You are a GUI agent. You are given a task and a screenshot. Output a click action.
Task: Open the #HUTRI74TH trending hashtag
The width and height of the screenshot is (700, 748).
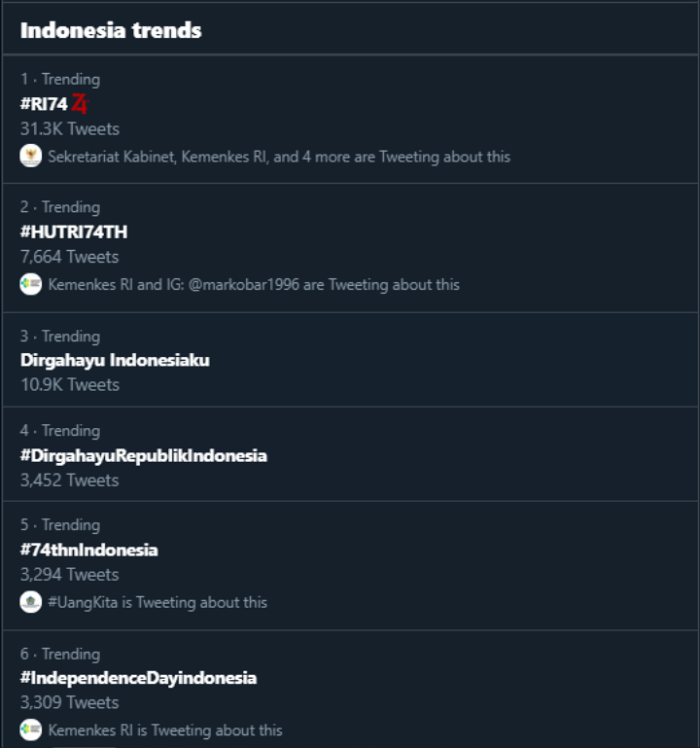pyautogui.click(x=74, y=232)
